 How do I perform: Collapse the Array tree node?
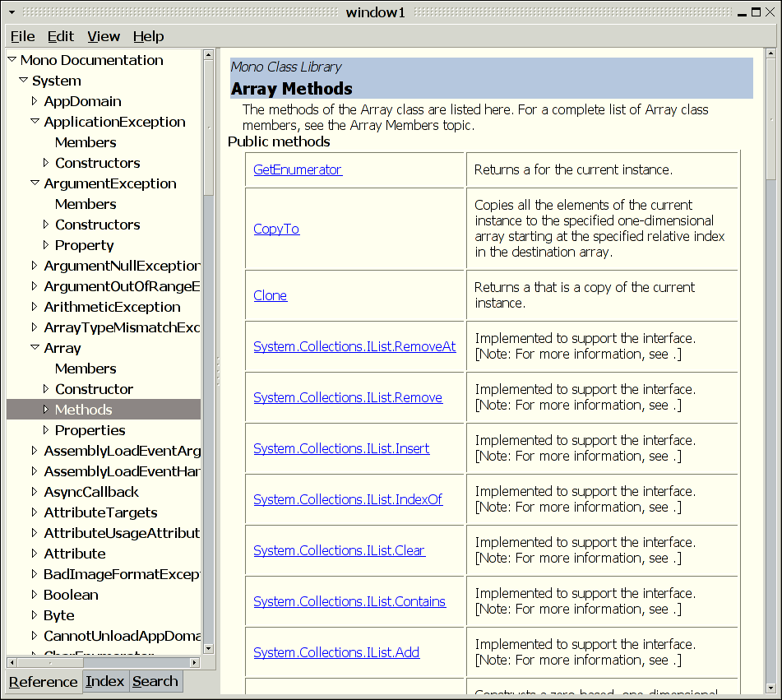click(x=35, y=348)
